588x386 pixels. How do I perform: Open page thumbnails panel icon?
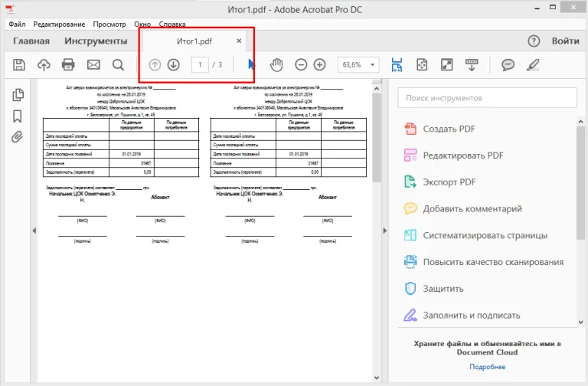coord(18,95)
